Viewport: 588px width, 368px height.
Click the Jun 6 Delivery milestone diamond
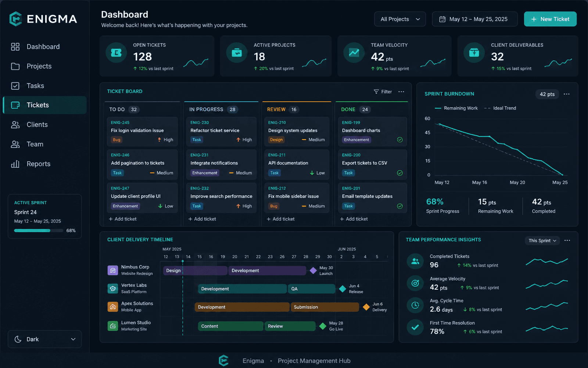[366, 307]
